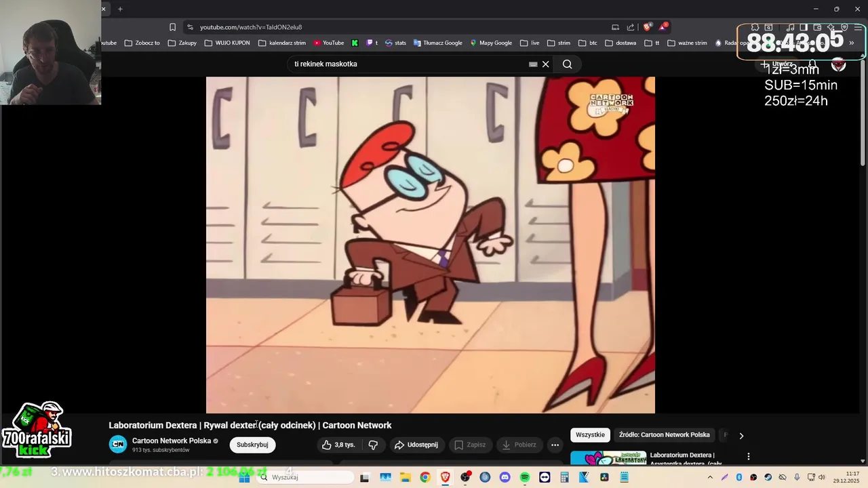Image resolution: width=868 pixels, height=488 pixels.
Task: Open the WUJO KUPON bookmark folder
Action: [x=227, y=43]
